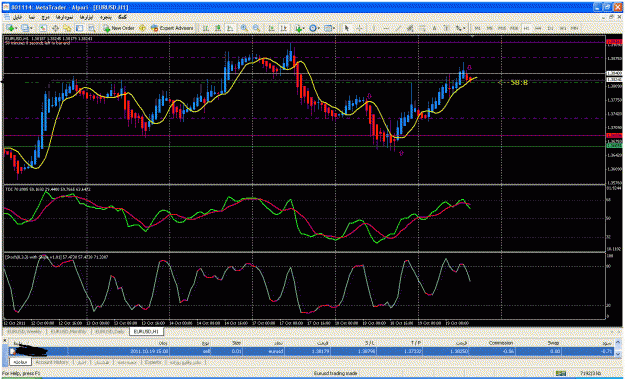The width and height of the screenshot is (625, 379).
Task: Open the ابزارها (Tools) menu
Action: click(x=86, y=18)
